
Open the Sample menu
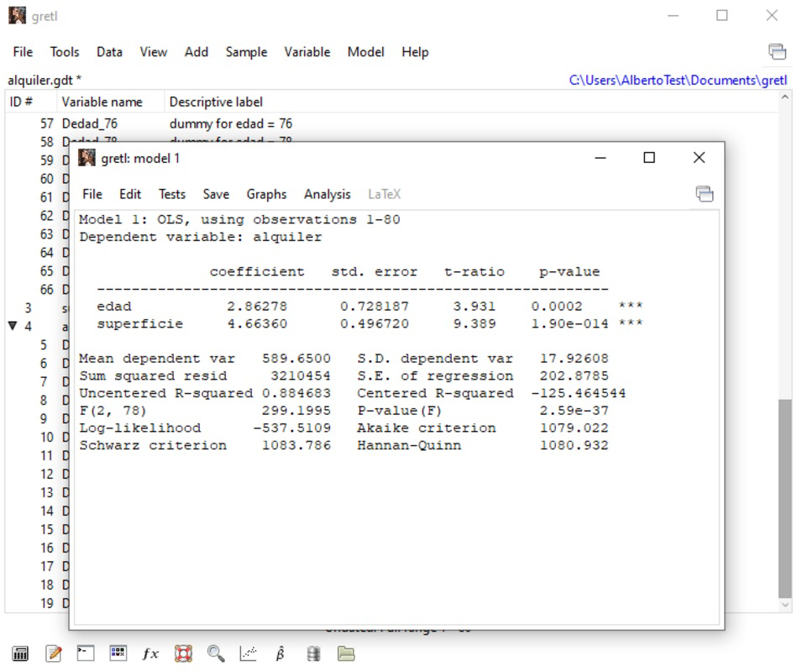(x=247, y=52)
